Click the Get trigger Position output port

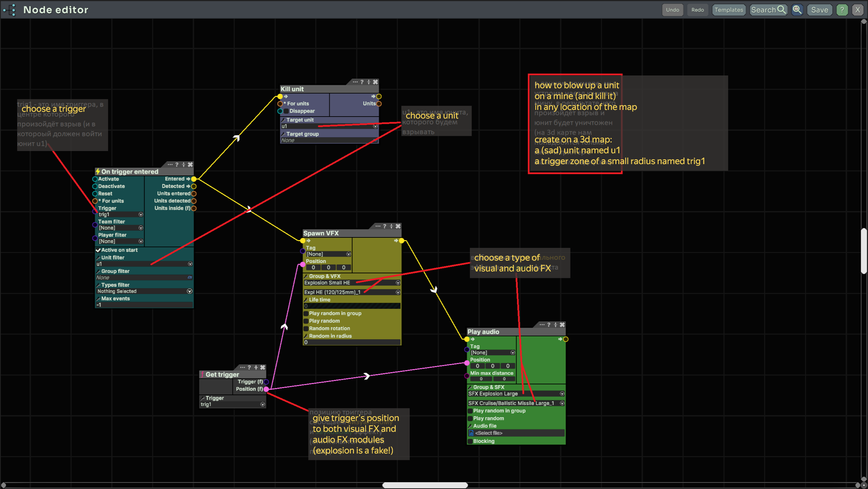coord(266,389)
